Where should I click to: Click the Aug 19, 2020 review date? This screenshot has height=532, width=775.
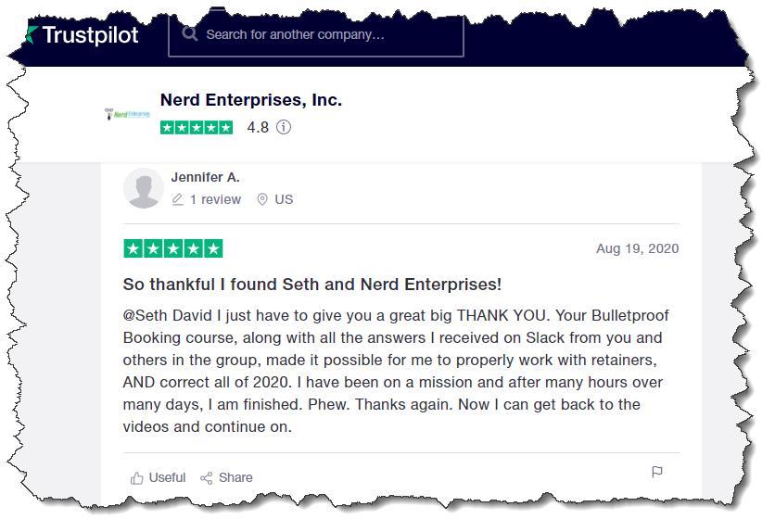(x=638, y=248)
